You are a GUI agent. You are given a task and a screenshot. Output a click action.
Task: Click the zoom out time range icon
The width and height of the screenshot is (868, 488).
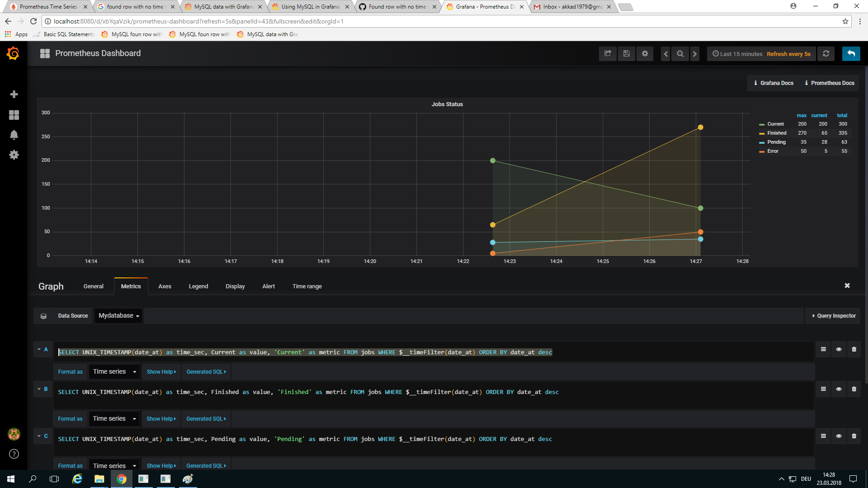pos(680,54)
